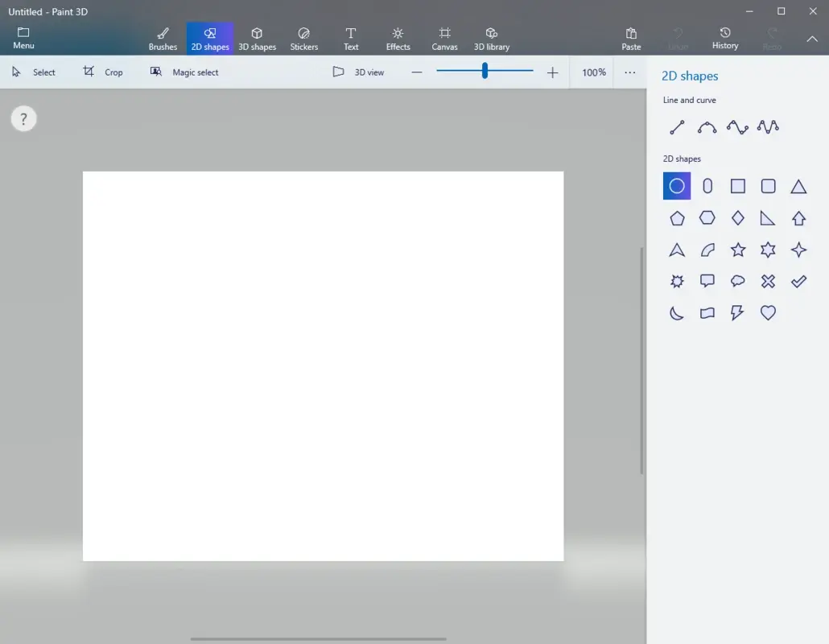Expand the see more ellipsis menu
This screenshot has width=829, height=644.
pos(630,72)
